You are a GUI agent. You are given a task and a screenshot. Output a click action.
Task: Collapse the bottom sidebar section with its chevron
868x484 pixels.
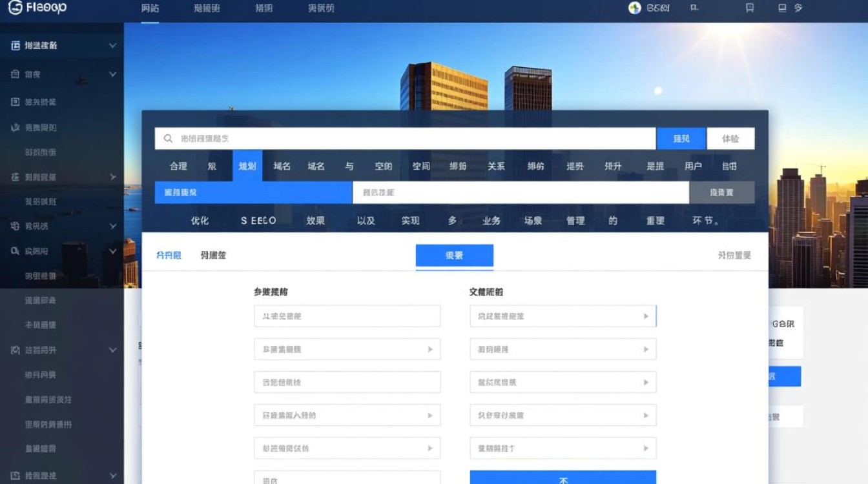pos(112,476)
